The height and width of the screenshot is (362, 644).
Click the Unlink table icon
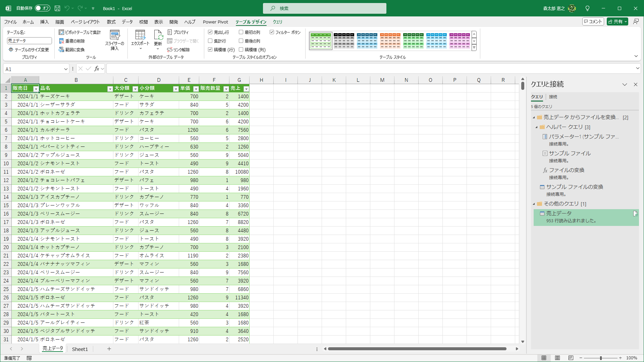click(x=170, y=50)
